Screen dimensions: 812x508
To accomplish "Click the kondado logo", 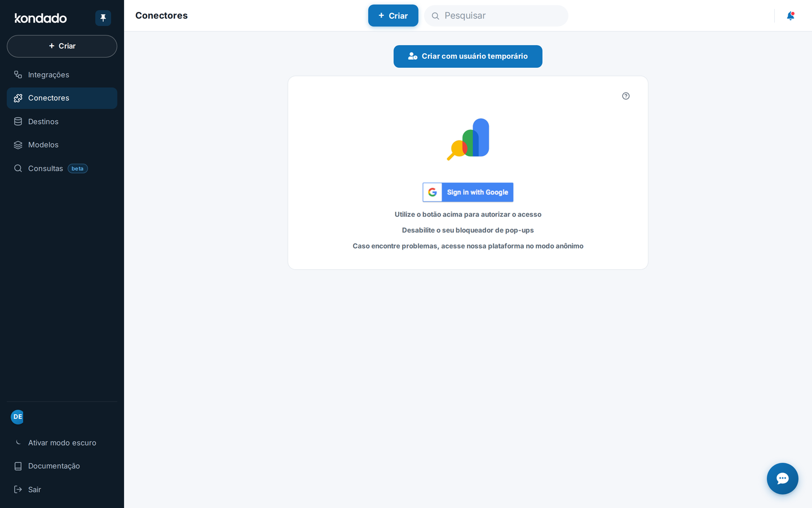I will tap(41, 18).
